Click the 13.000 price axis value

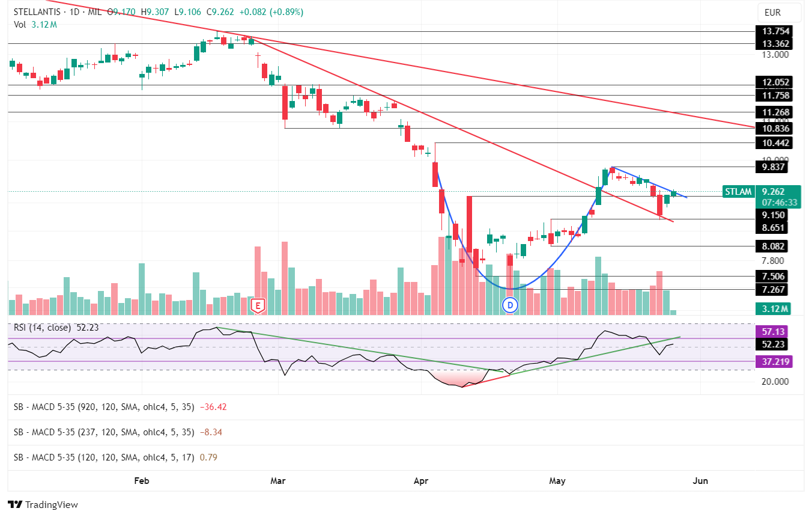point(775,55)
